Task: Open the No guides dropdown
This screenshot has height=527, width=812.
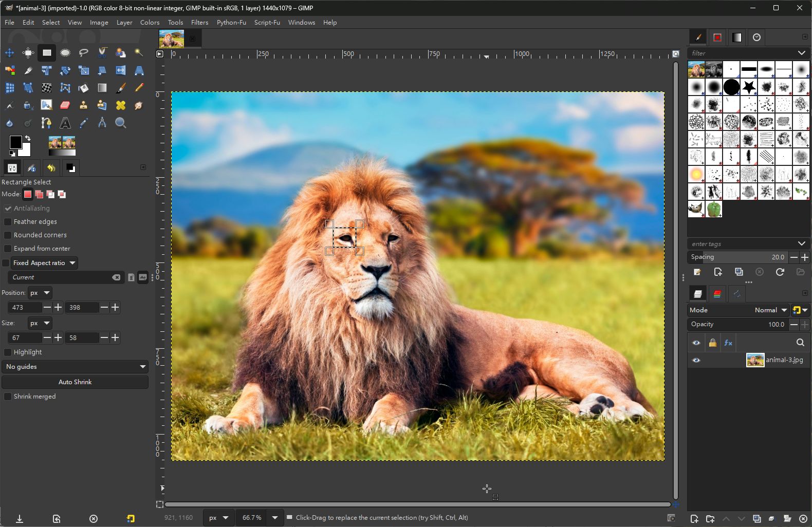Action: point(75,367)
